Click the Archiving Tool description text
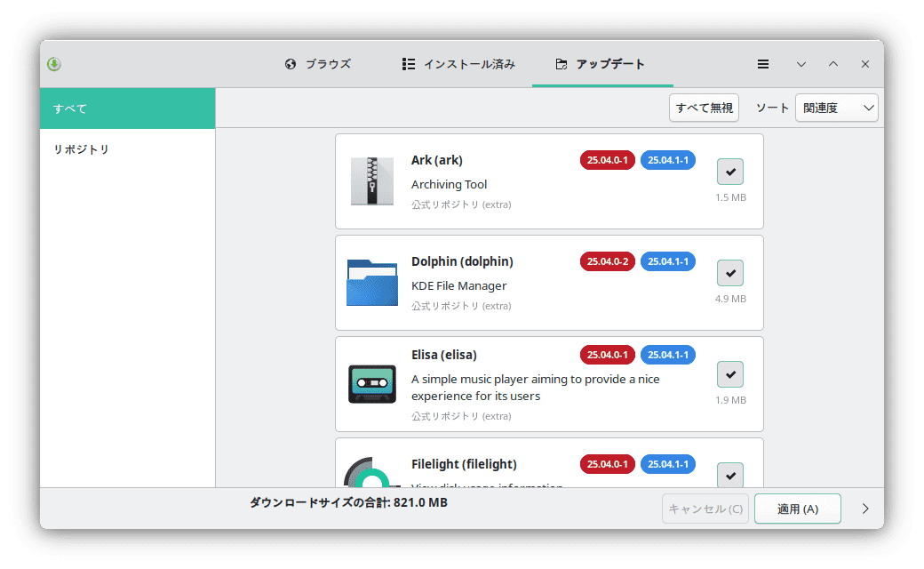Screen dimensions: 924x569 pyautogui.click(x=449, y=185)
